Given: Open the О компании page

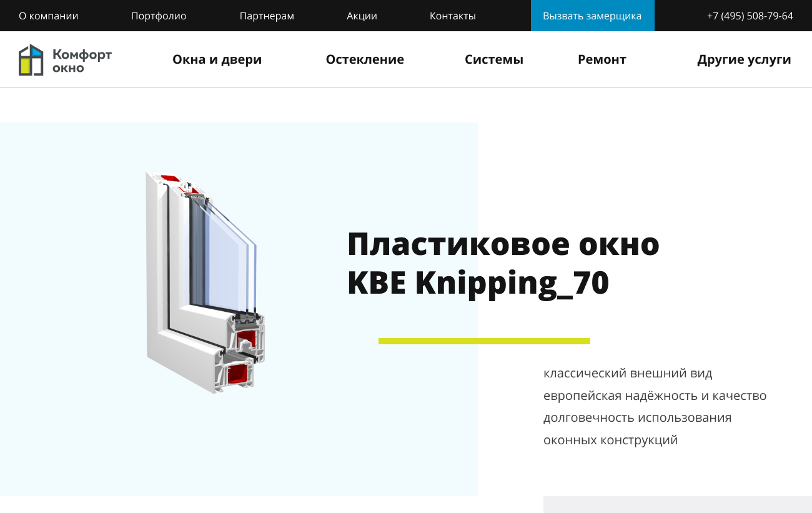Looking at the screenshot, I should coord(49,16).
